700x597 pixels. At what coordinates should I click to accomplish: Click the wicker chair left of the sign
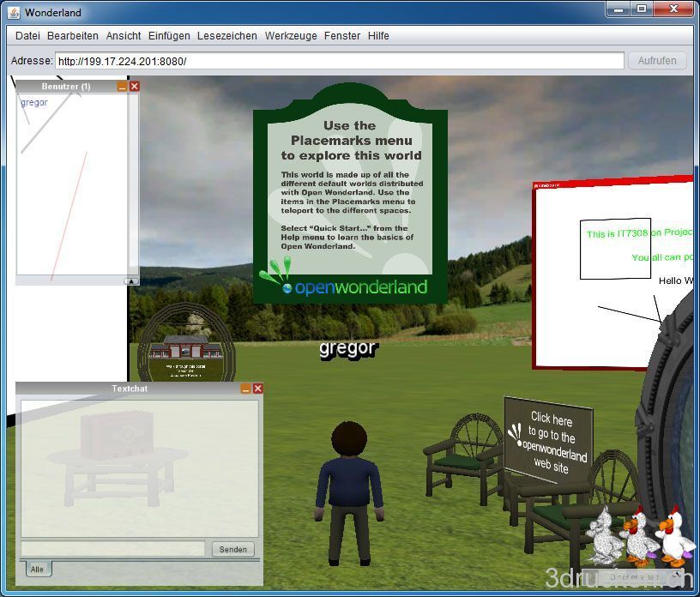[464, 456]
